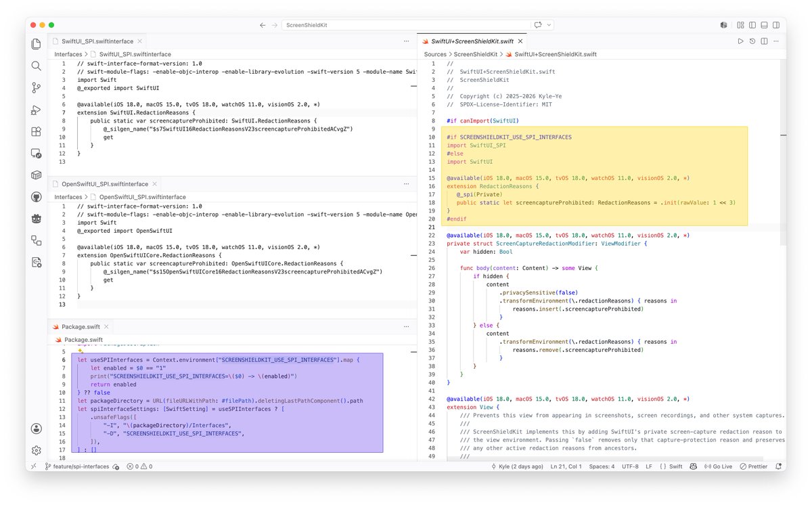The image size is (812, 505).
Task: Open problems panel via errors and warnings count
Action: [139, 466]
